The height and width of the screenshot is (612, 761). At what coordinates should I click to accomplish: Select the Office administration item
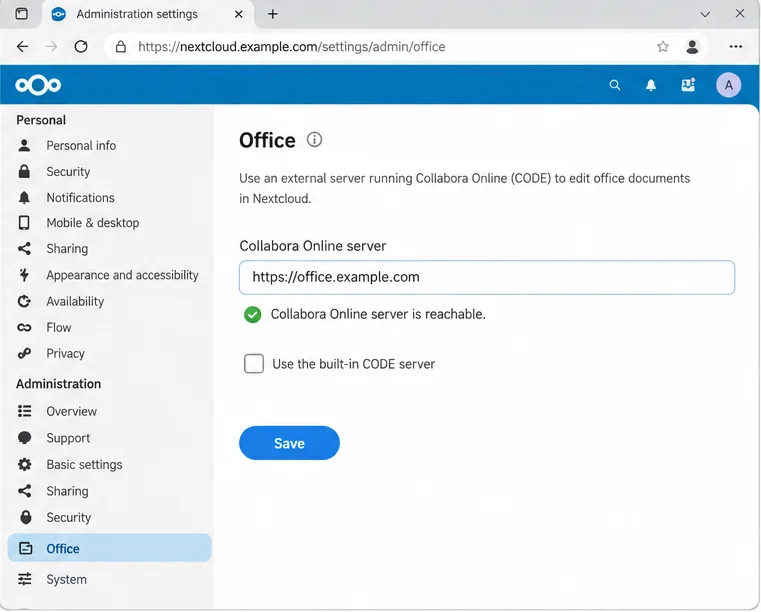[x=110, y=548]
